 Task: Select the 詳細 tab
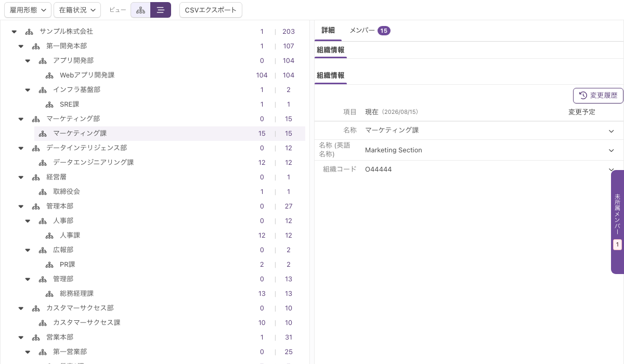(328, 31)
